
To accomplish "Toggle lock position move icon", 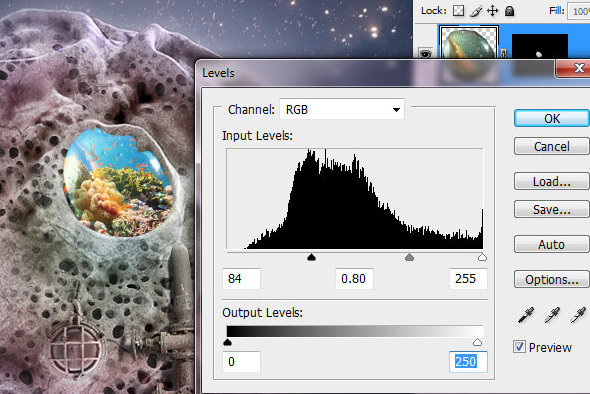I will click(492, 11).
